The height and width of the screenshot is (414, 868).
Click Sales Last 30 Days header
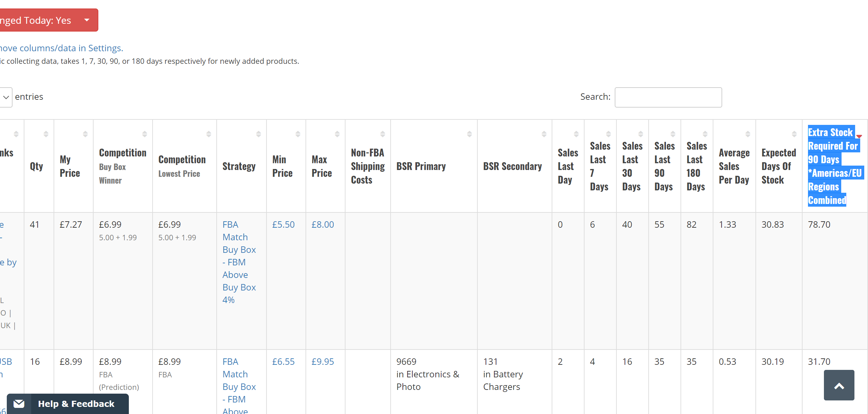pyautogui.click(x=632, y=166)
